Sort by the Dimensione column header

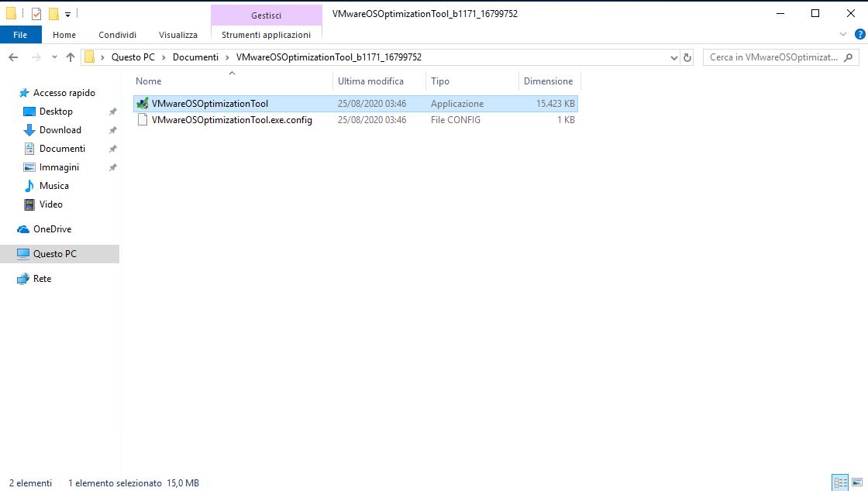549,81
